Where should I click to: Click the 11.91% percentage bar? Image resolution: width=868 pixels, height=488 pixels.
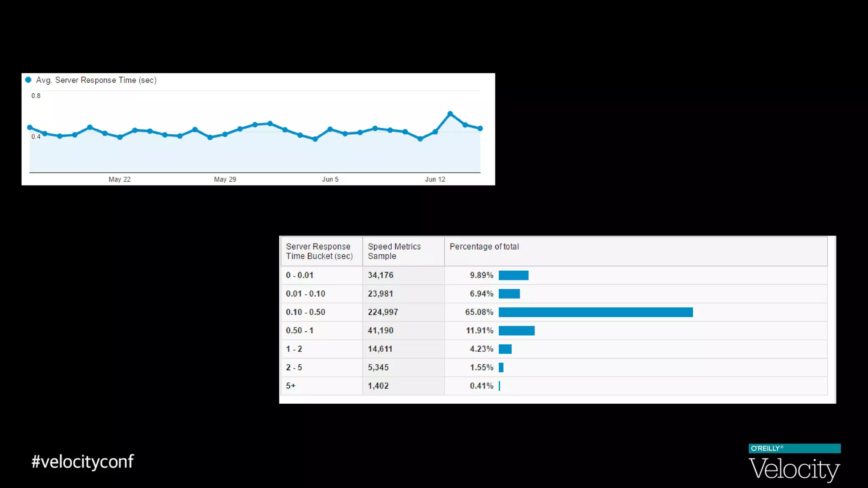516,330
